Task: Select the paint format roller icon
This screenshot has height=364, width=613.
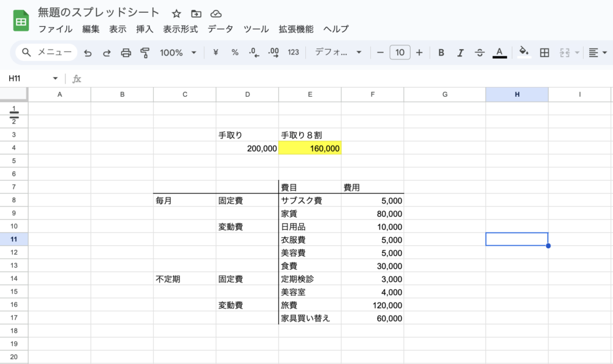Action: 145,53
